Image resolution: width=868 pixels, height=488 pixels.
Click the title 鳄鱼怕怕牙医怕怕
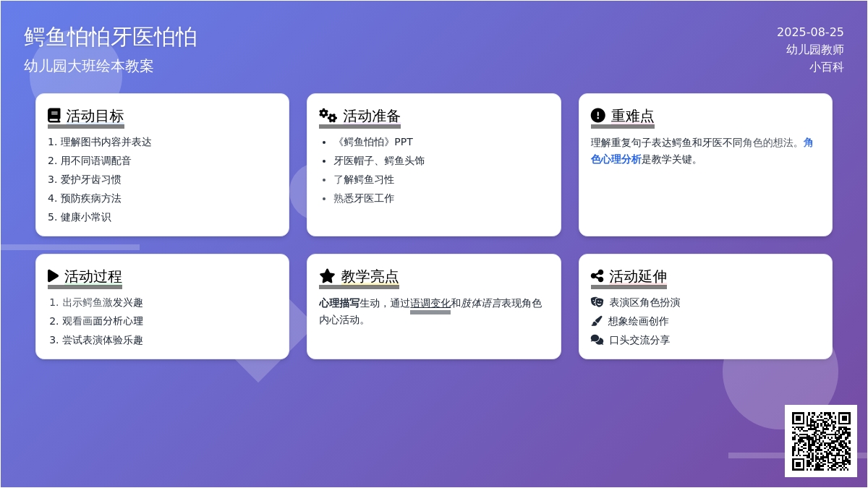pos(111,37)
